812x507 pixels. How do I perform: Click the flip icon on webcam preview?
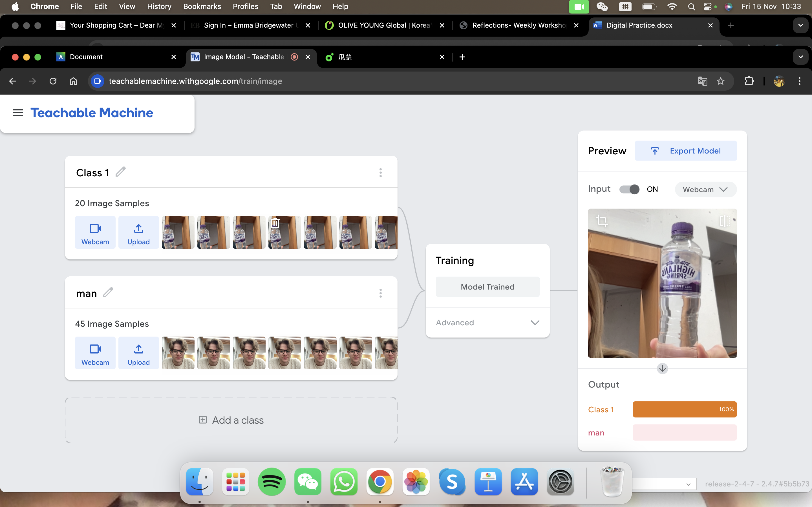point(724,221)
